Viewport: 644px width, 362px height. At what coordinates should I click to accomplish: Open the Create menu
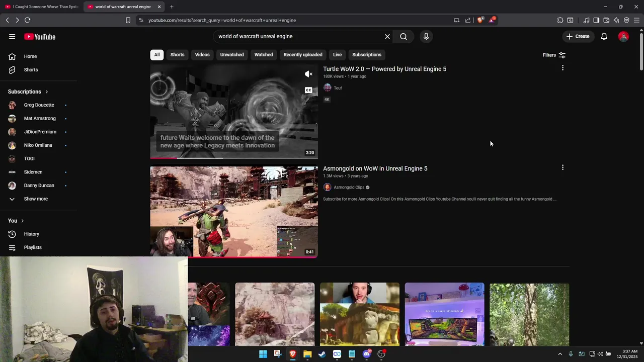coord(578,37)
